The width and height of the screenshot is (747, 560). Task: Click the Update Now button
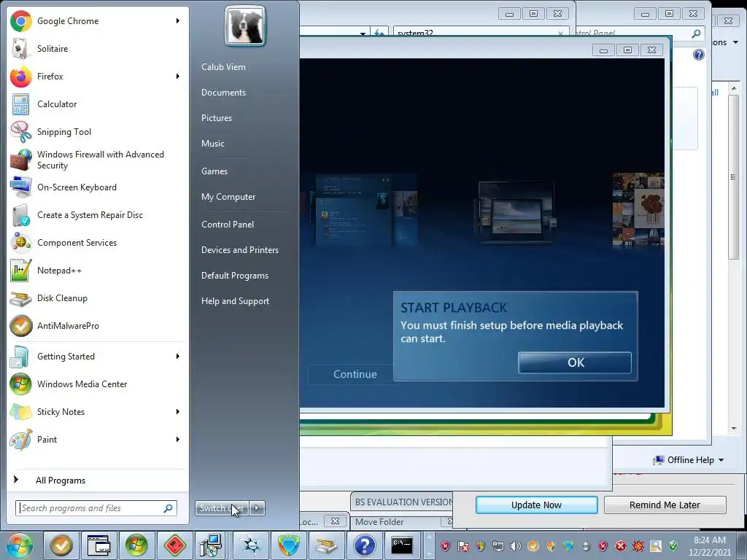(x=536, y=505)
